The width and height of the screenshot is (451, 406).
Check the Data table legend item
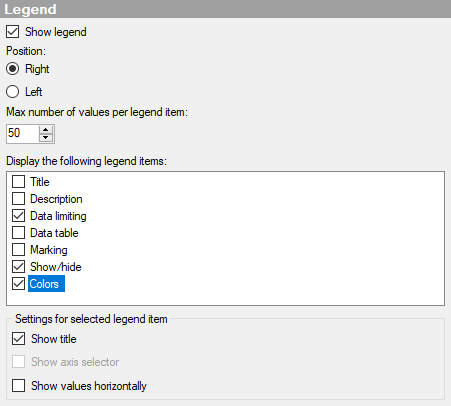pyautogui.click(x=19, y=233)
